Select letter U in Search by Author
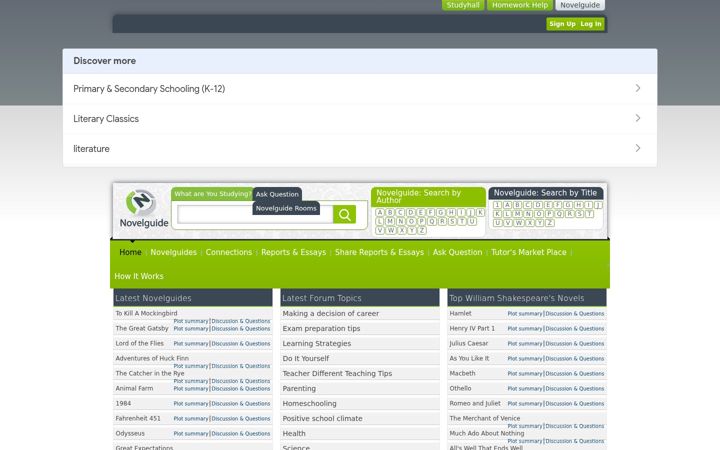Viewport: 720px width, 450px height. coord(472,221)
